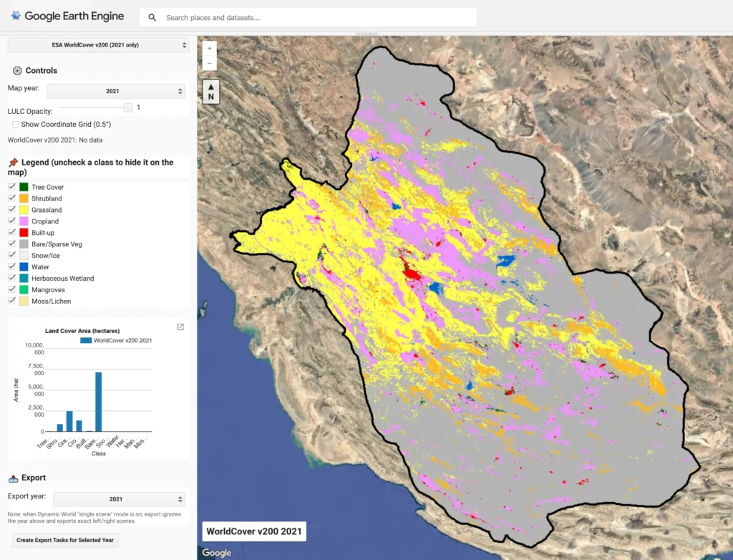Screen dimensions: 733x560
Task: Hide the Mangroves class
Action: tap(12, 289)
